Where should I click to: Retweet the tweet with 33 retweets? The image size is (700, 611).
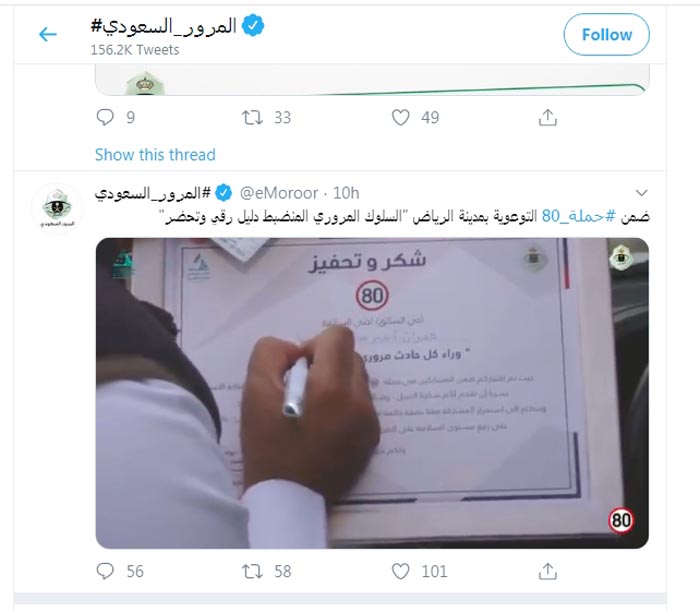(x=252, y=117)
